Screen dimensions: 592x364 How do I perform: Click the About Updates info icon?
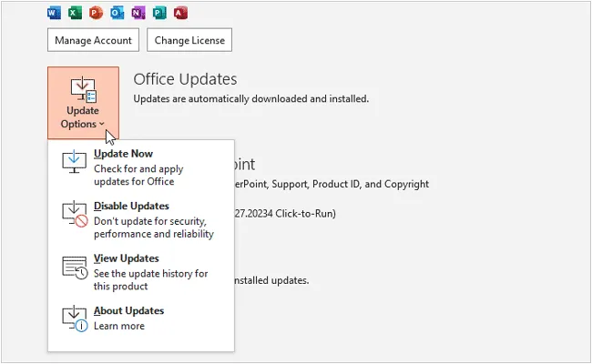pyautogui.click(x=74, y=318)
